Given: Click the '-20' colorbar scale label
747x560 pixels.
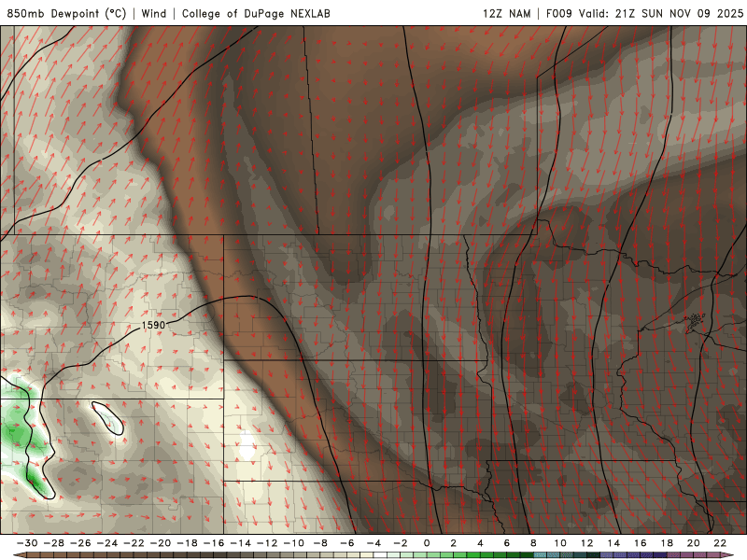Looking at the screenshot, I should click(x=160, y=543).
